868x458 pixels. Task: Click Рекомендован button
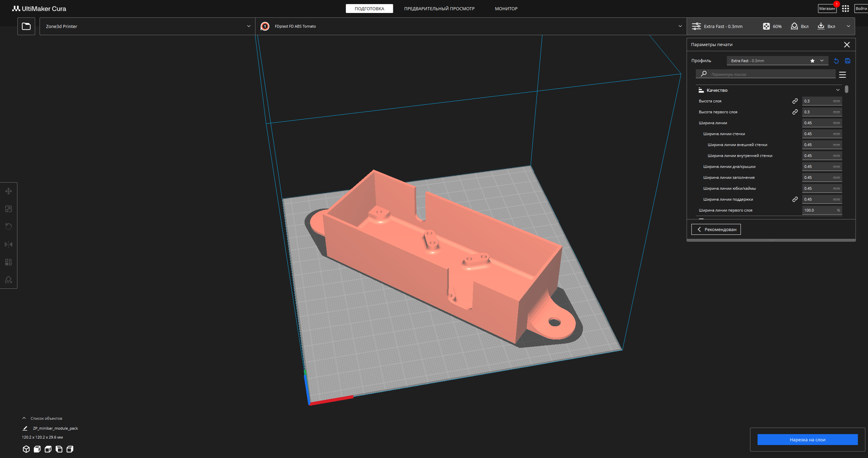click(x=716, y=229)
